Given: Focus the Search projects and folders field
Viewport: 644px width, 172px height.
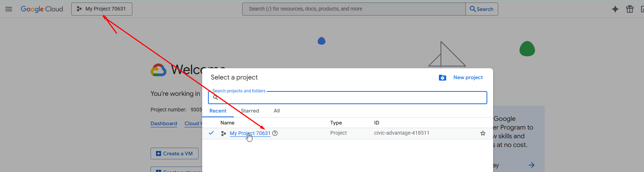Looking at the screenshot, I should (349, 98).
